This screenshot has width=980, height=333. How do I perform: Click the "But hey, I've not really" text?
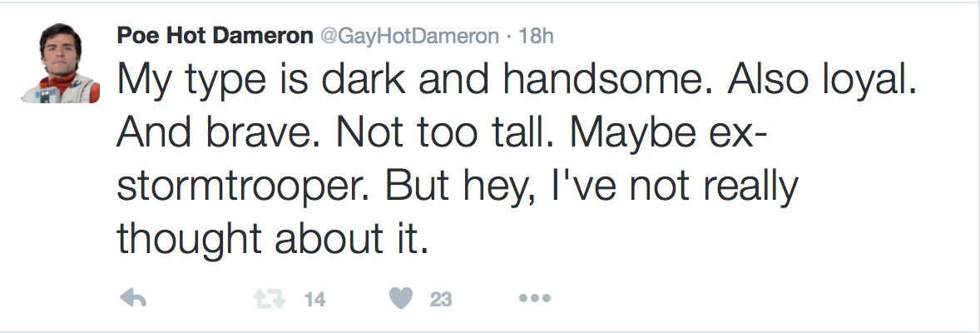592,186
